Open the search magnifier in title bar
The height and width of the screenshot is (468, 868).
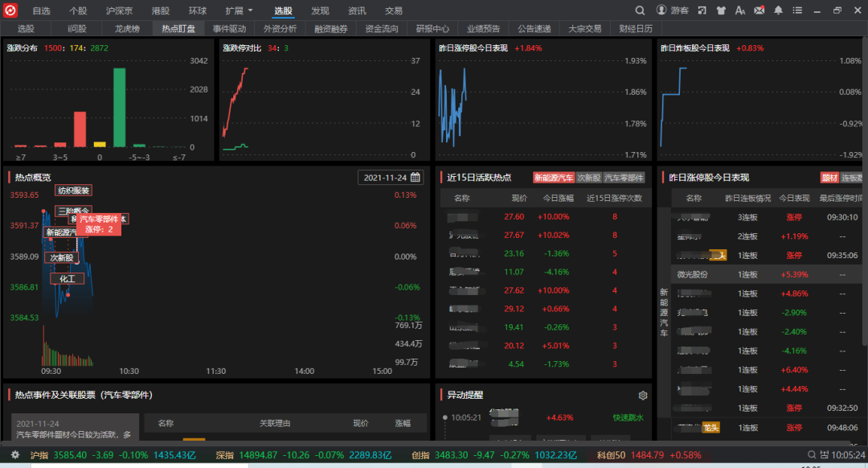pos(640,10)
